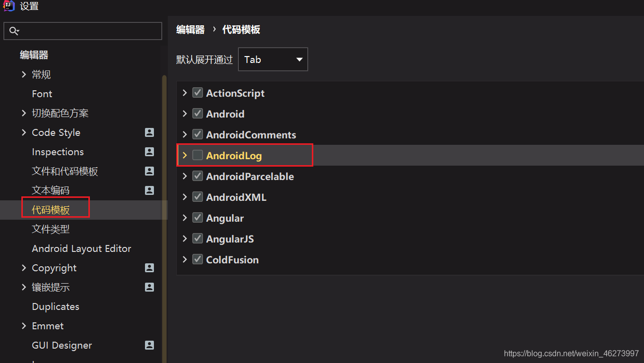Open the Android Layout Editor settings page

click(x=81, y=248)
